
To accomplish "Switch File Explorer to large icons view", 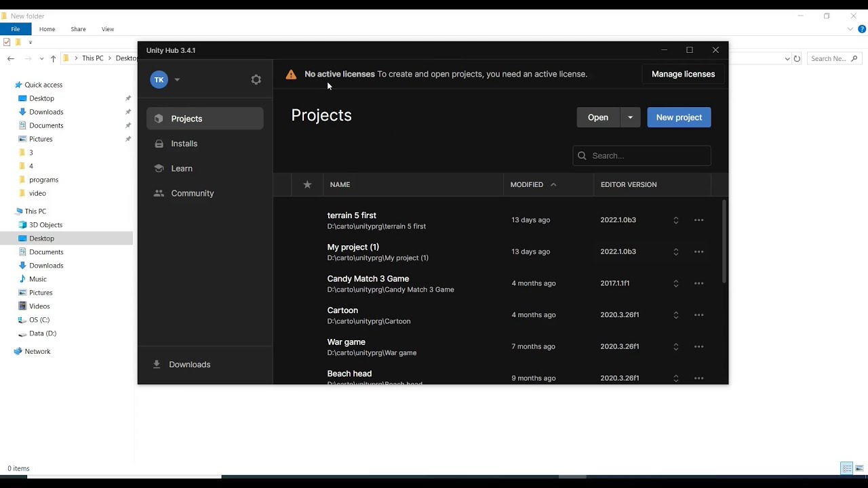I will [859, 468].
